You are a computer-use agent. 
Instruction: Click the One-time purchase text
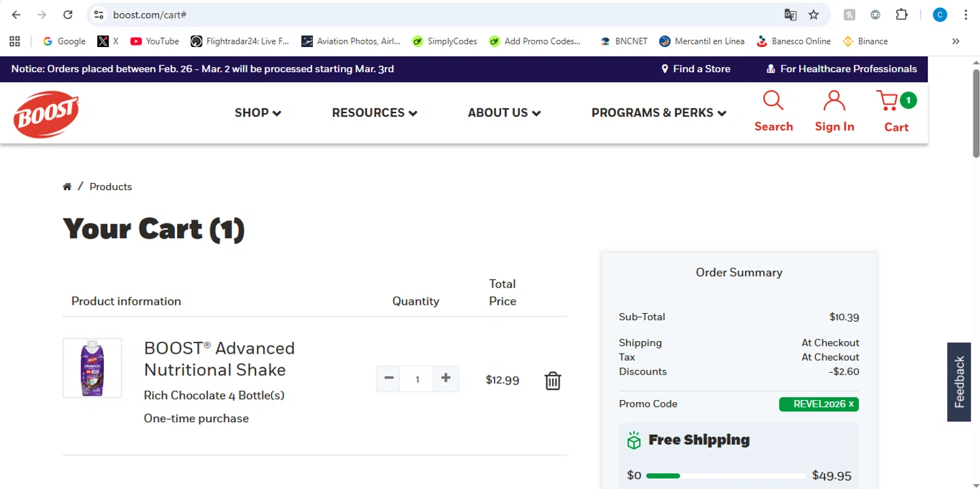(196, 418)
